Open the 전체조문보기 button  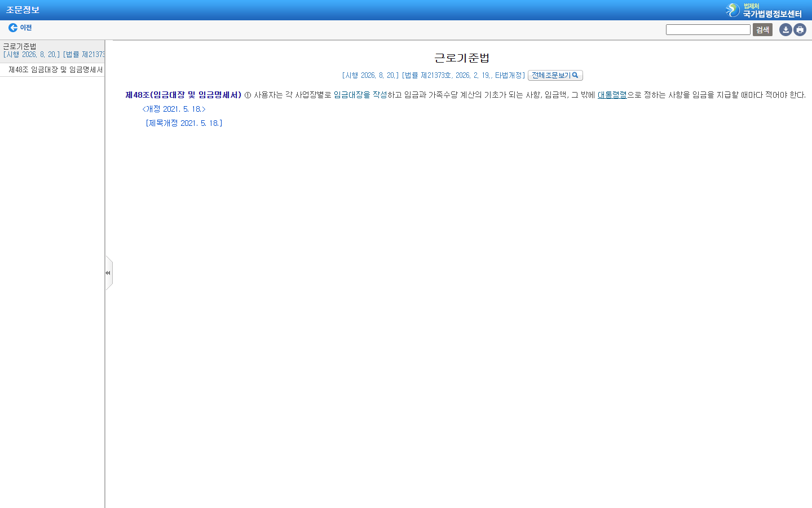pyautogui.click(x=555, y=76)
